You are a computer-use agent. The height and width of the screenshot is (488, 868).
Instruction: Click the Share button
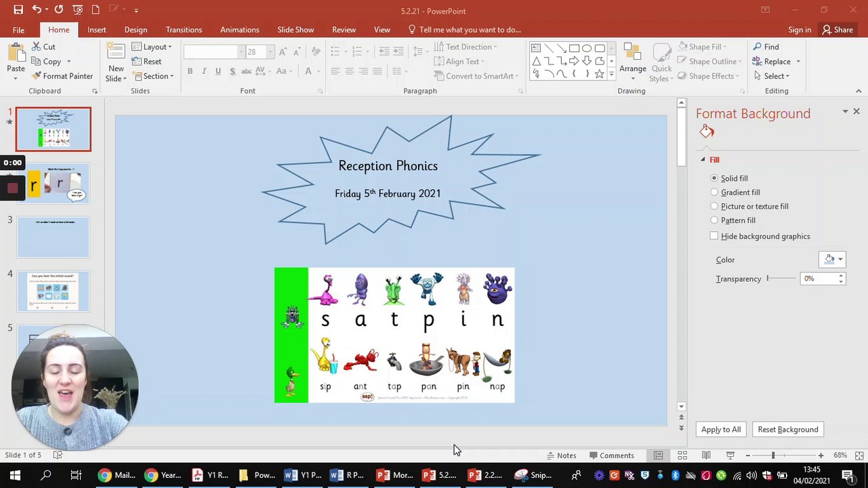coord(838,30)
